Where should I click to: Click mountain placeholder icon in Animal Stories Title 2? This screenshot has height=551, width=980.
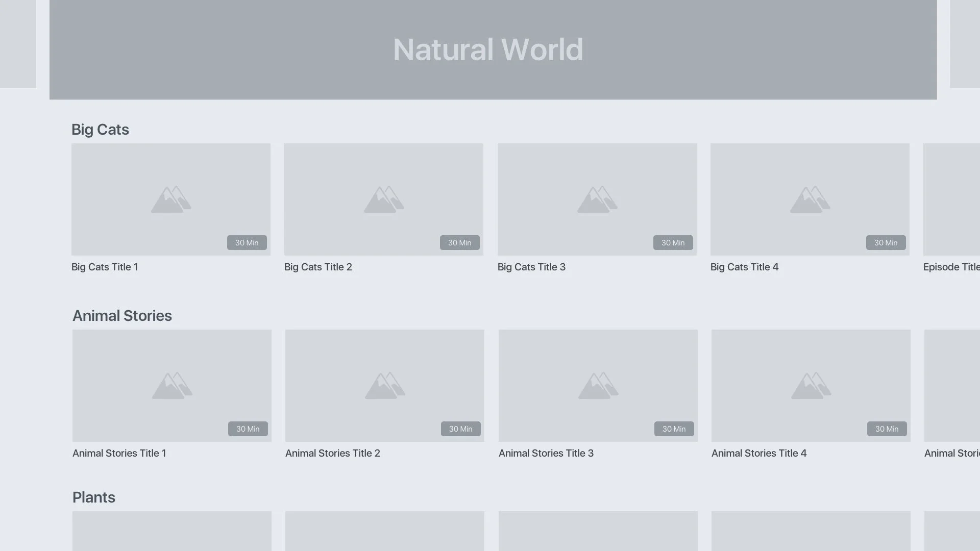[x=385, y=386]
